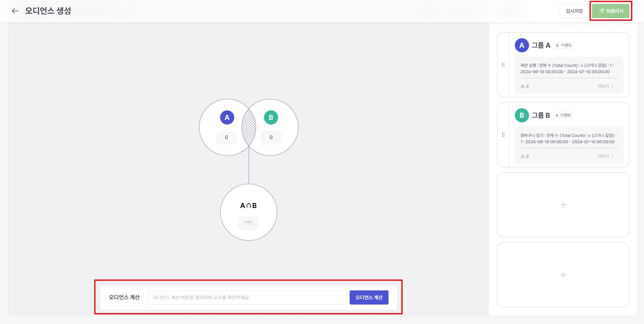
Task: Click the B circle icon in Venn diagram
Action: [271, 117]
